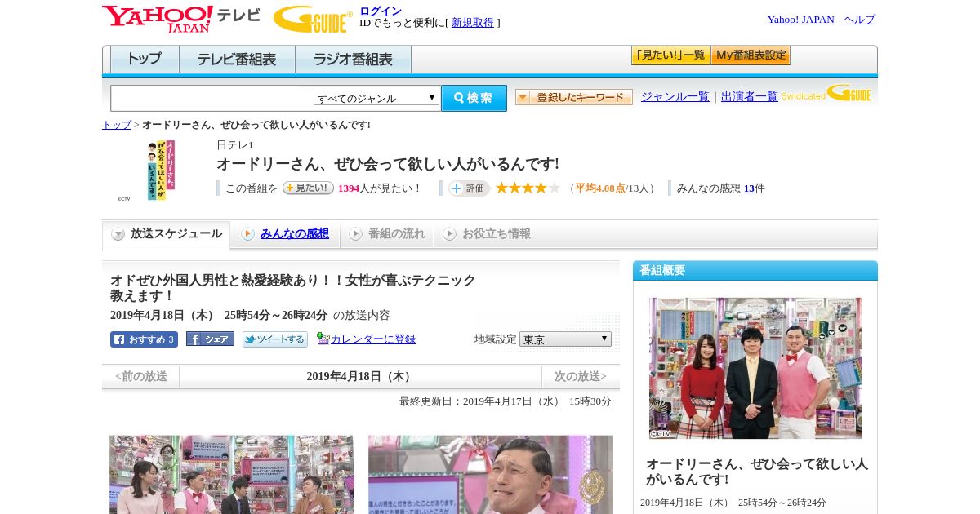Click the 最終更新日 timestamp text
The image size is (980, 514).
(506, 401)
